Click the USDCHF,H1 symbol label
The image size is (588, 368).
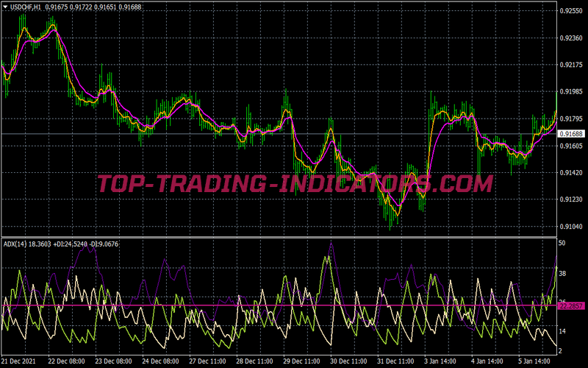(25, 7)
